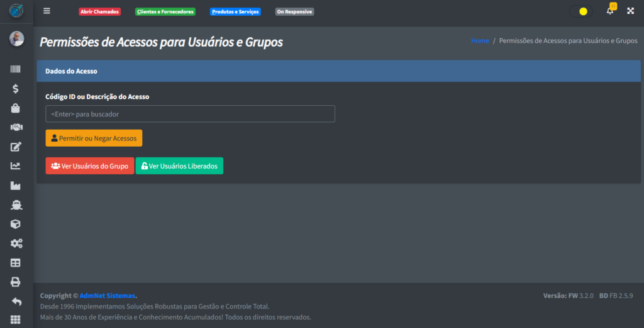Click the printer icon in the sidebar
This screenshot has height=328, width=644.
click(16, 282)
